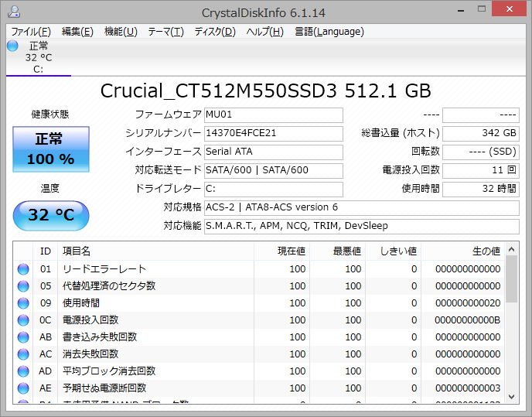Viewport: 532px width, 417px height.
Task: Click the interface field Serial ATA
Action: click(x=274, y=152)
